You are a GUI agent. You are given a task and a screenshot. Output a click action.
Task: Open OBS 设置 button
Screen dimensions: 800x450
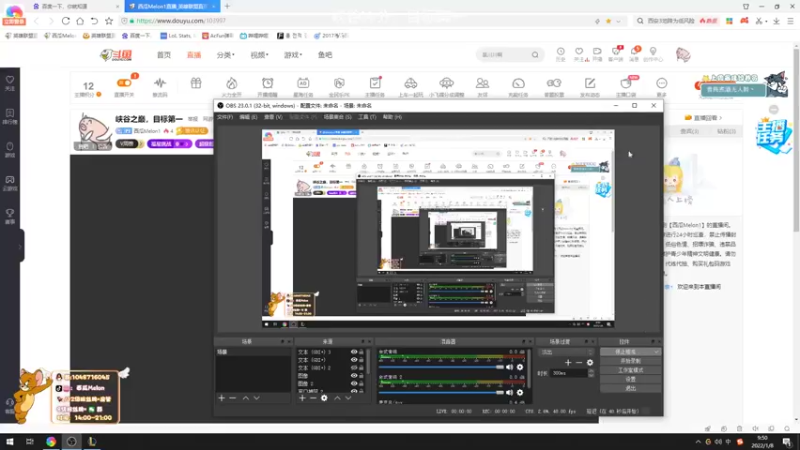(631, 379)
